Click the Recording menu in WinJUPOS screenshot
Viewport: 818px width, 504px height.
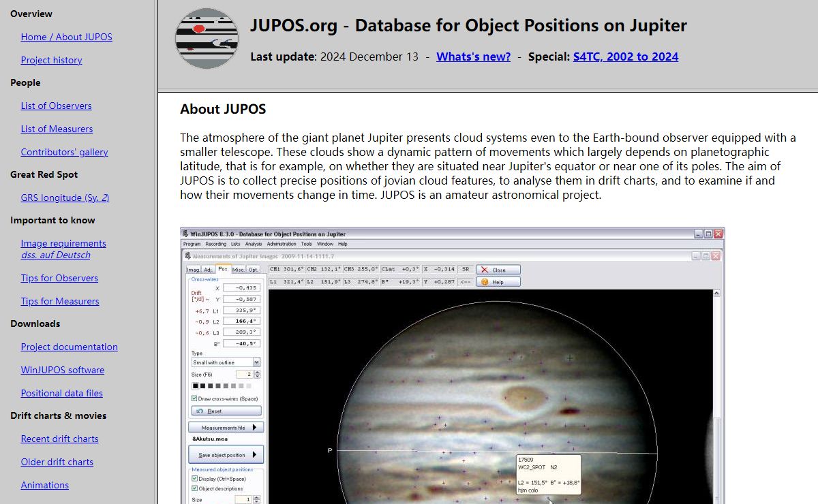215,244
